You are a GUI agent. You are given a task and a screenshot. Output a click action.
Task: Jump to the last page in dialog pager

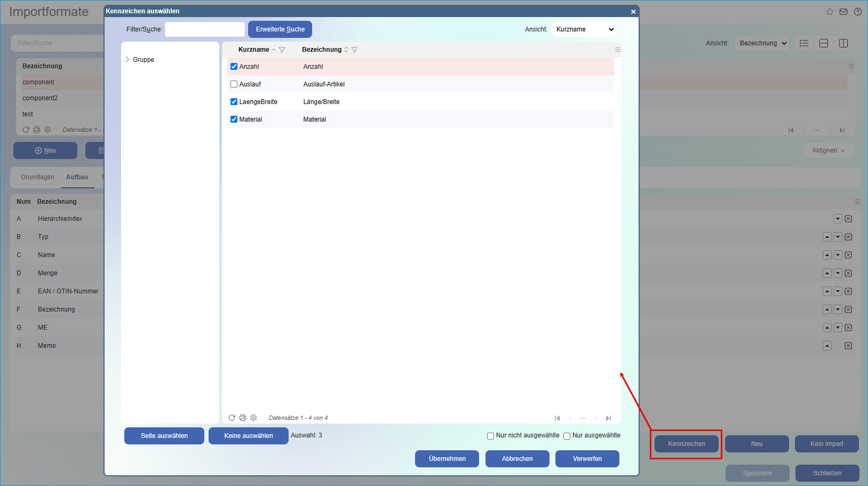[x=608, y=418]
